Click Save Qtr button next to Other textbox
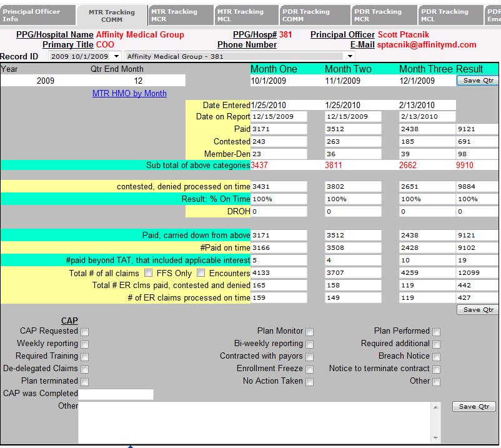501x448 pixels. click(474, 407)
